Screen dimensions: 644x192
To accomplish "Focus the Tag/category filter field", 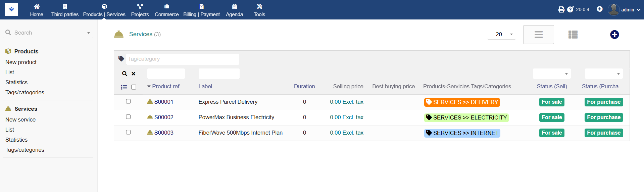I will click(183, 59).
